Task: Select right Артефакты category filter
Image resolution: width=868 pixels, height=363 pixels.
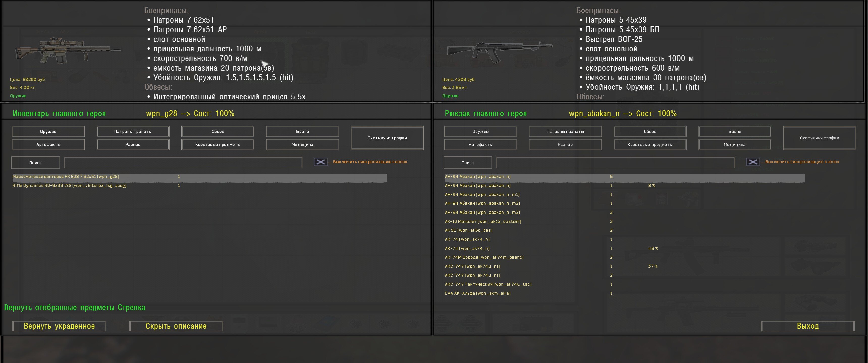Action: coord(480,144)
